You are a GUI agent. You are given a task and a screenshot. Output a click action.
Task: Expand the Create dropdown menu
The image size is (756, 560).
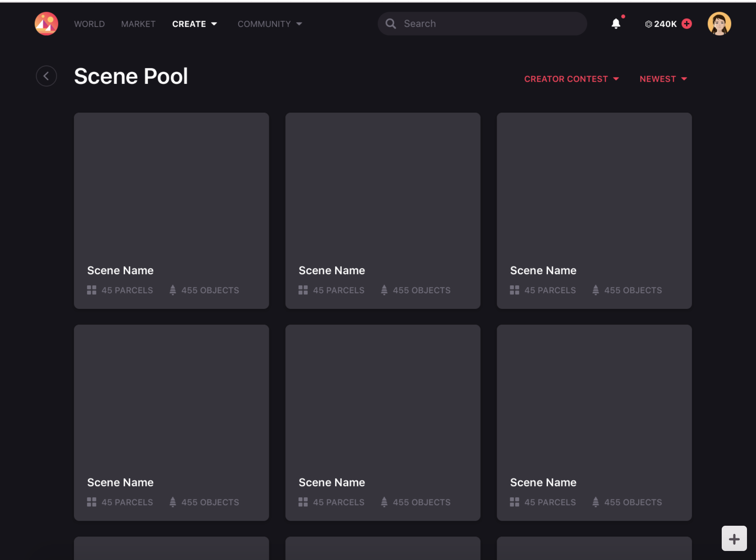(x=194, y=24)
